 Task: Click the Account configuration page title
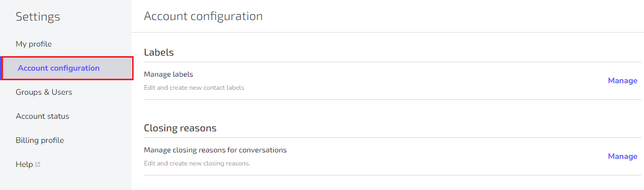pos(203,16)
